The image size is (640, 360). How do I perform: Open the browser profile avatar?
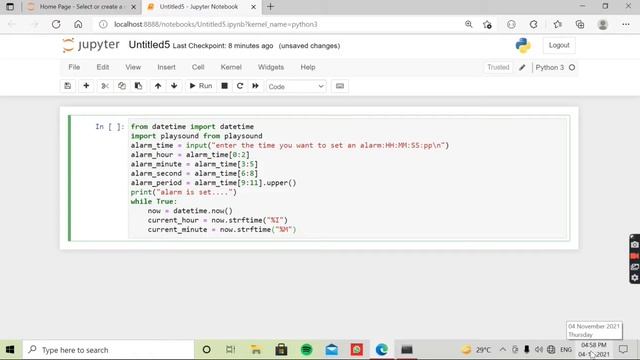click(602, 24)
